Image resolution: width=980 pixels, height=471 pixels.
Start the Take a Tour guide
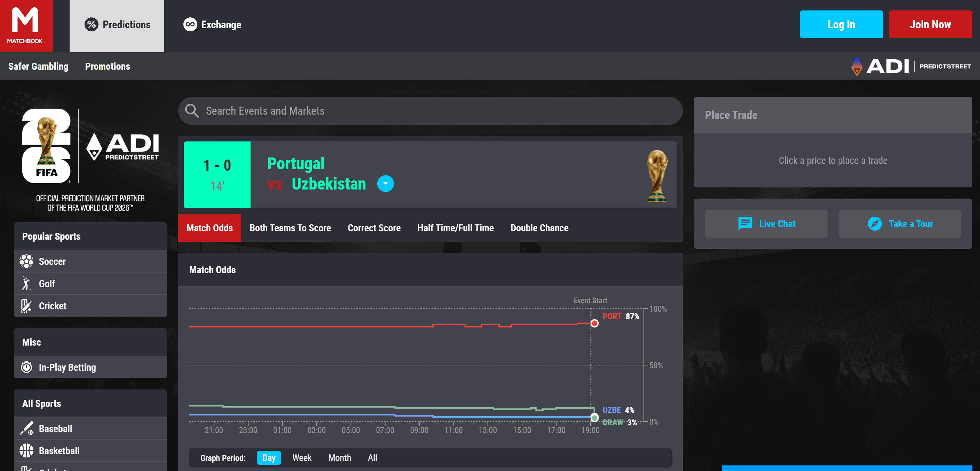click(900, 224)
